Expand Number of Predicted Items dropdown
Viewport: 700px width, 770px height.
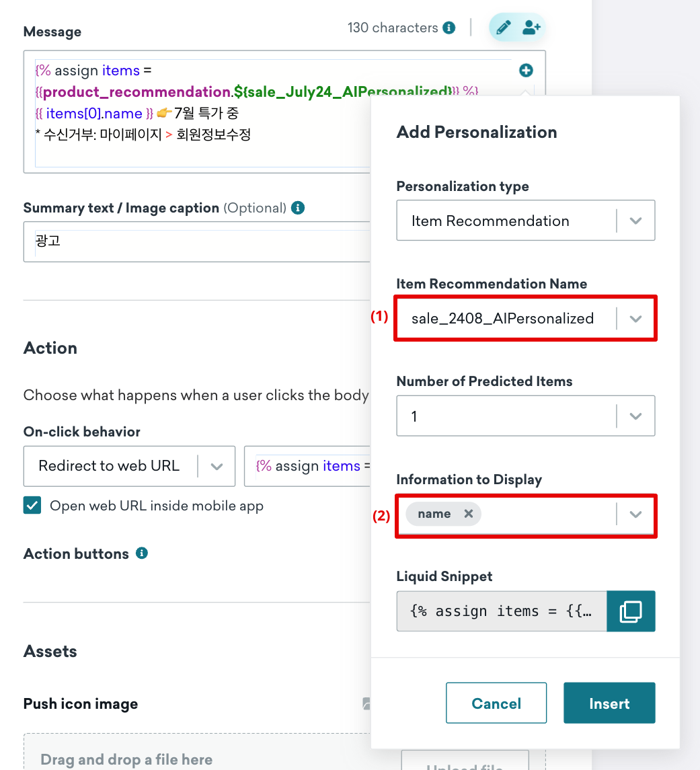(526, 416)
